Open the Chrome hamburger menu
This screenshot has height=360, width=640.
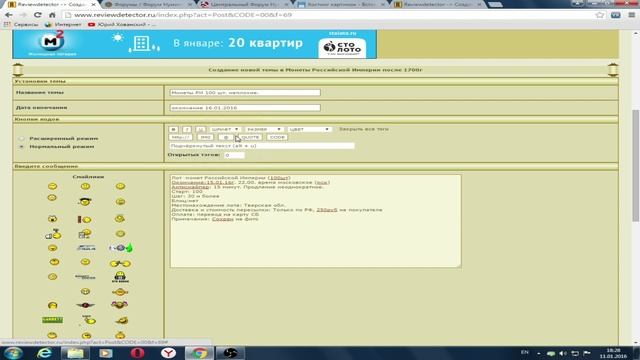pos(631,15)
